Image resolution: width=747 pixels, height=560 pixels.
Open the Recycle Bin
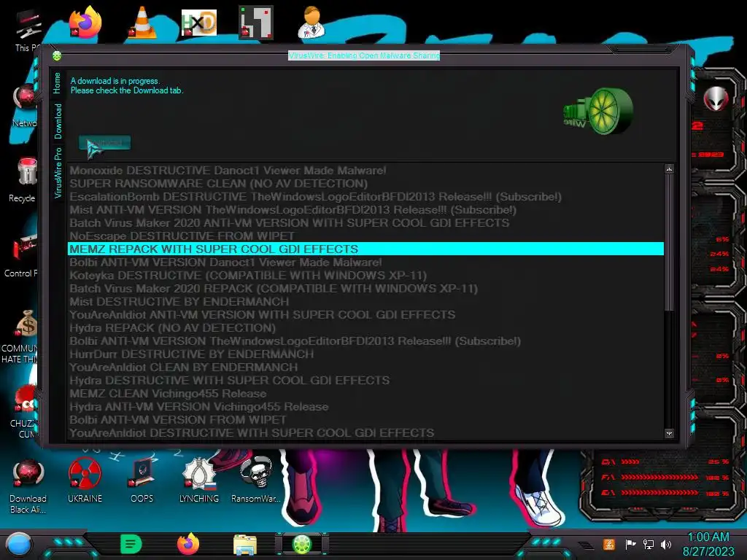25,180
